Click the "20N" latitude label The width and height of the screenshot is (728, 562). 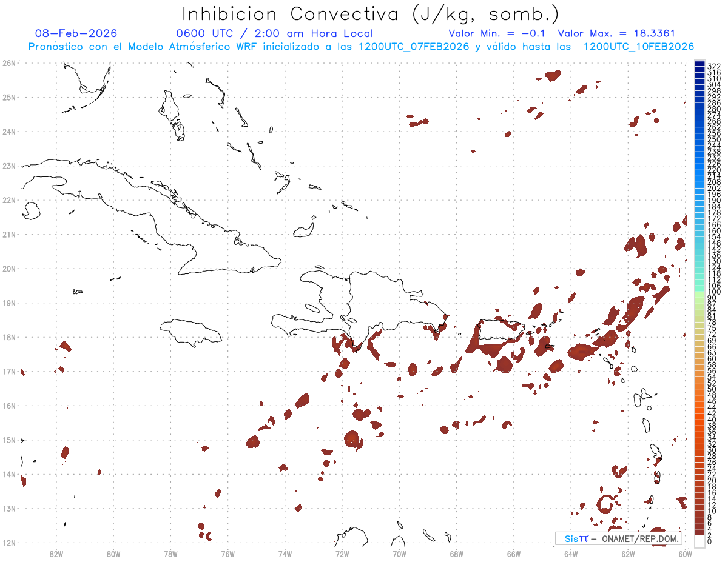(9, 269)
